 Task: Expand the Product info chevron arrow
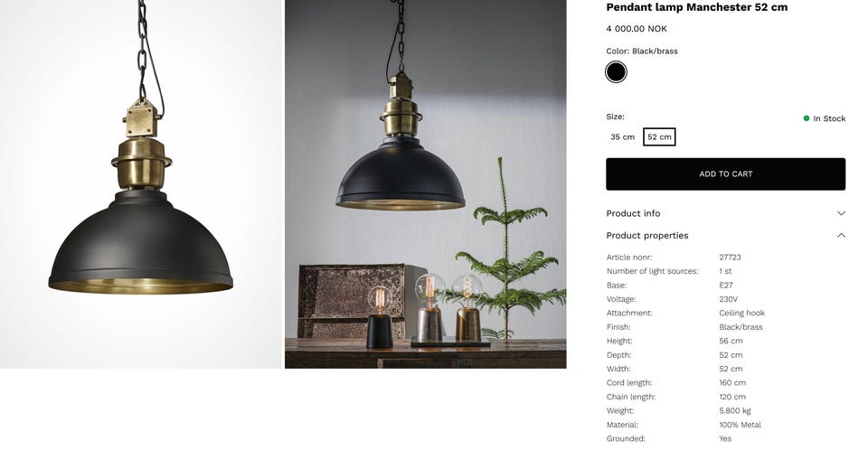[841, 213]
